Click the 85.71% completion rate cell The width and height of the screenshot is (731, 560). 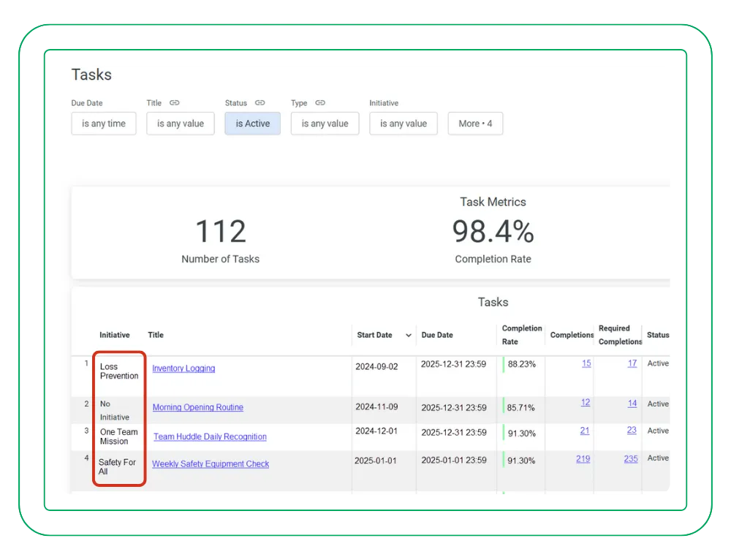520,408
